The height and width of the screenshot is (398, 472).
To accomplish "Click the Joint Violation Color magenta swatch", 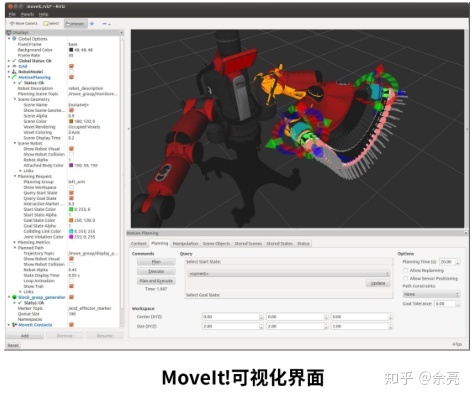I will click(x=71, y=237).
